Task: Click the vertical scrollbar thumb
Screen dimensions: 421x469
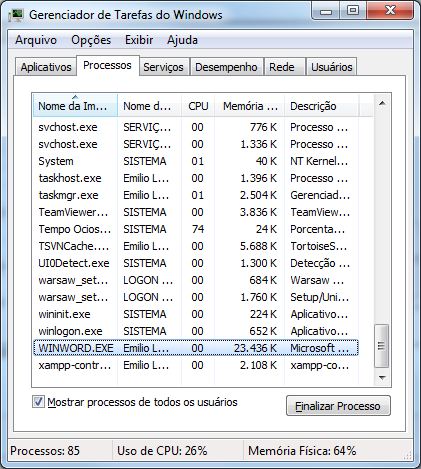Action: click(x=381, y=346)
